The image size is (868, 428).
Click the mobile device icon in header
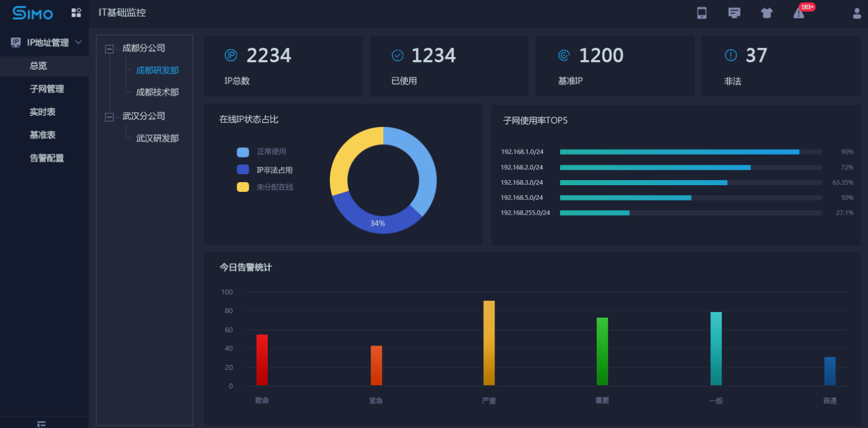click(702, 13)
